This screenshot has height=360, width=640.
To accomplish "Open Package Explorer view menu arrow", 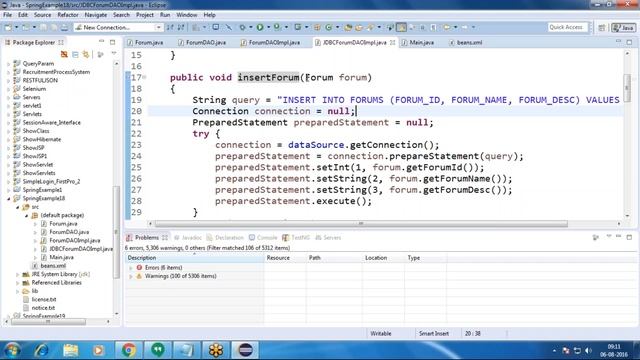I will tap(114, 54).
